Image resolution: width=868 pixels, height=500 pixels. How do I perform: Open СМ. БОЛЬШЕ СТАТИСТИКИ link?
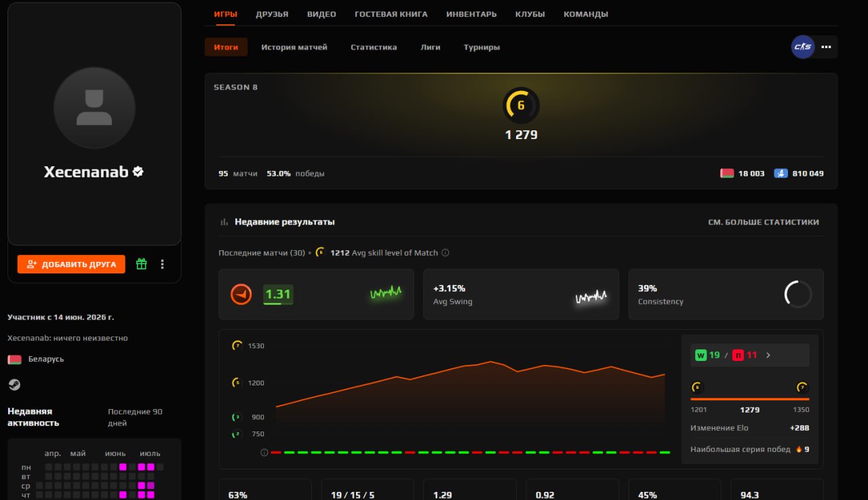tap(763, 222)
